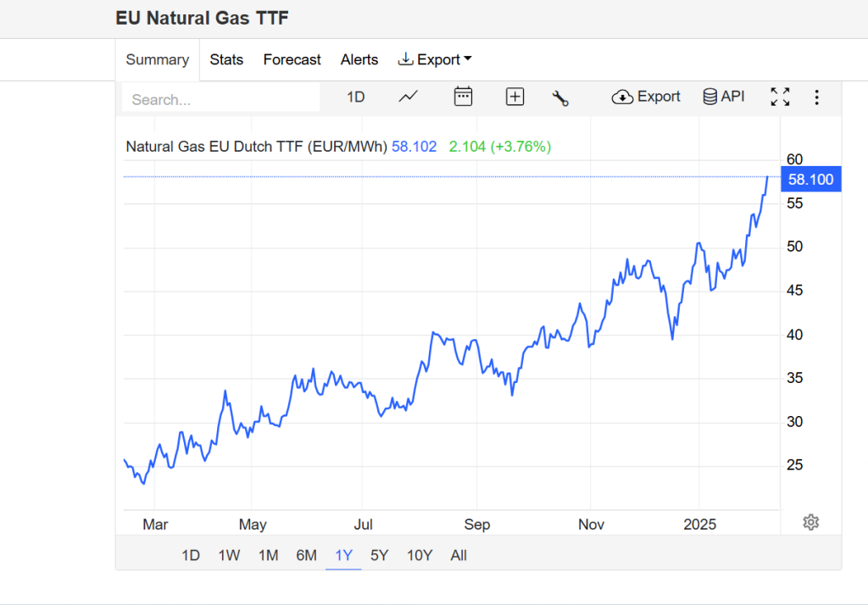Screen dimensions: 868x605
Task: Click the plus compare icon
Action: [515, 97]
